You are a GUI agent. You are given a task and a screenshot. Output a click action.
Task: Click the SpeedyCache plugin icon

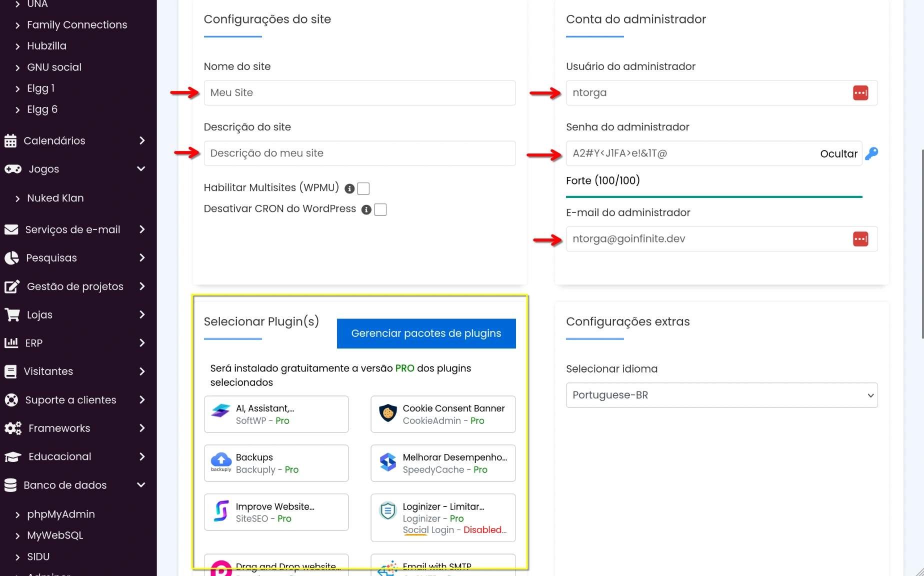387,461
